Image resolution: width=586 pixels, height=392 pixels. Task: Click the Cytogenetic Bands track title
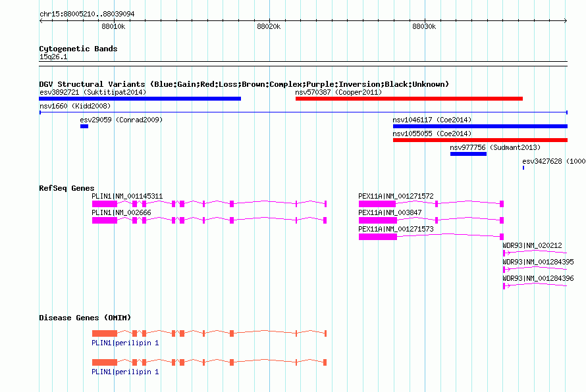[x=78, y=49]
